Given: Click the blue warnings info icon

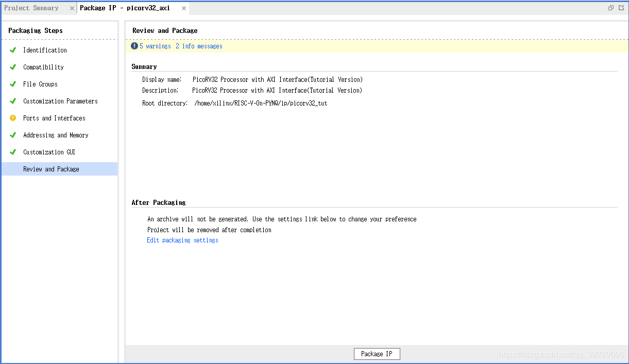Looking at the screenshot, I should pyautogui.click(x=134, y=46).
